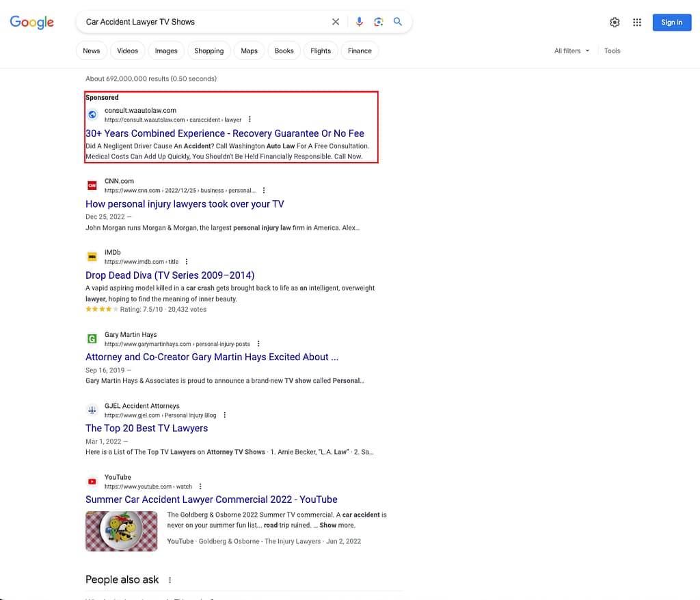
Task: Click the Sponsored label
Action: 102,97
